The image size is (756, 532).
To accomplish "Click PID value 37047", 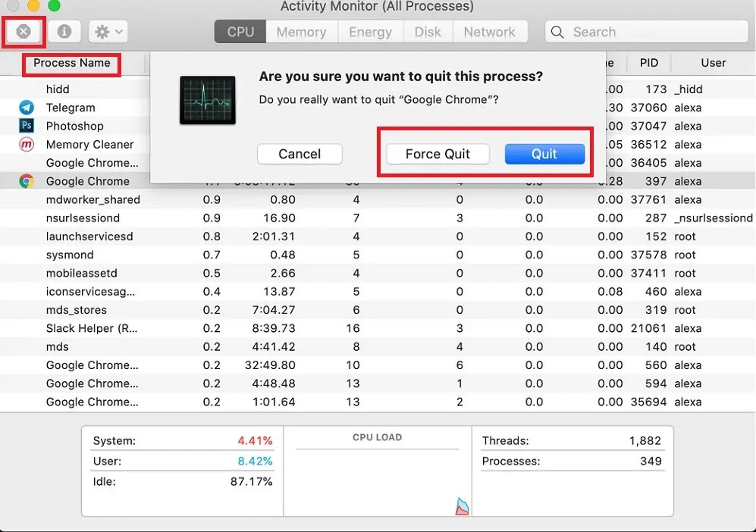I will pyautogui.click(x=648, y=126).
